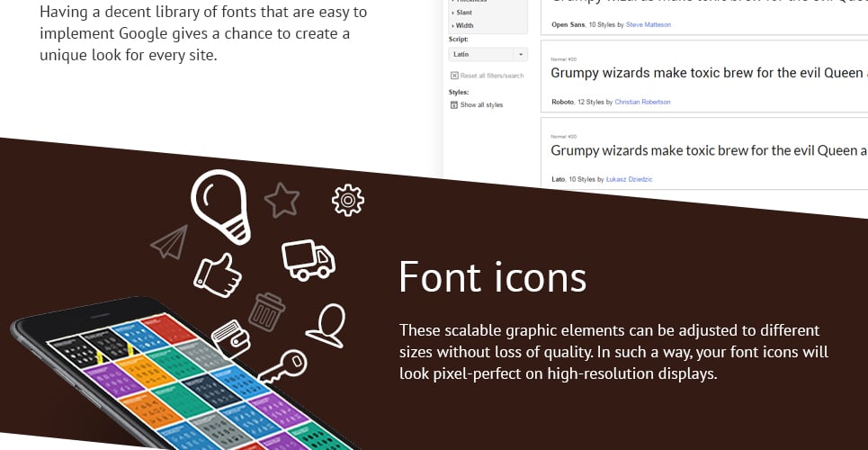Screen dimensions: 868x450
Task: Click the Script: label
Action: tap(459, 40)
